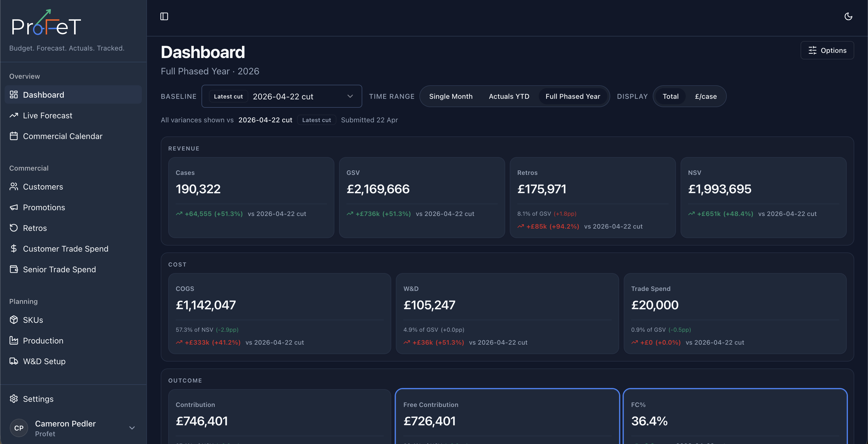Click the Trade Spend value £20,000
This screenshot has width=868, height=444.
pos(654,305)
